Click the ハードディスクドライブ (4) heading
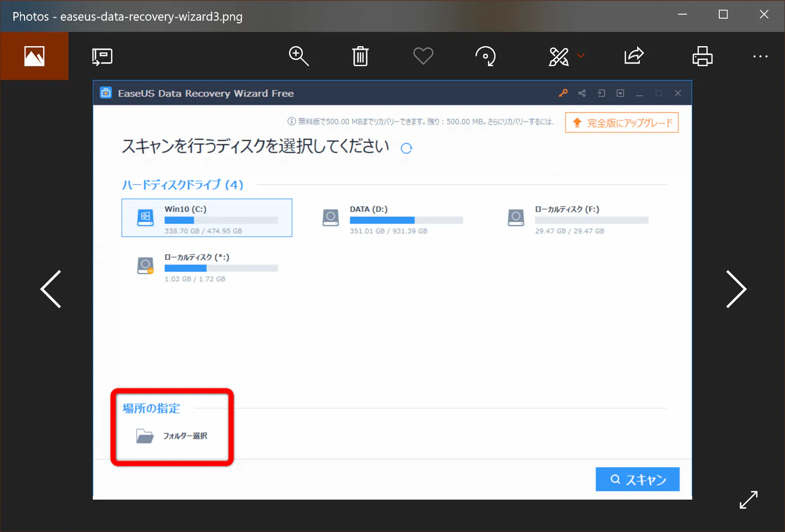The height and width of the screenshot is (532, 785). tap(183, 185)
